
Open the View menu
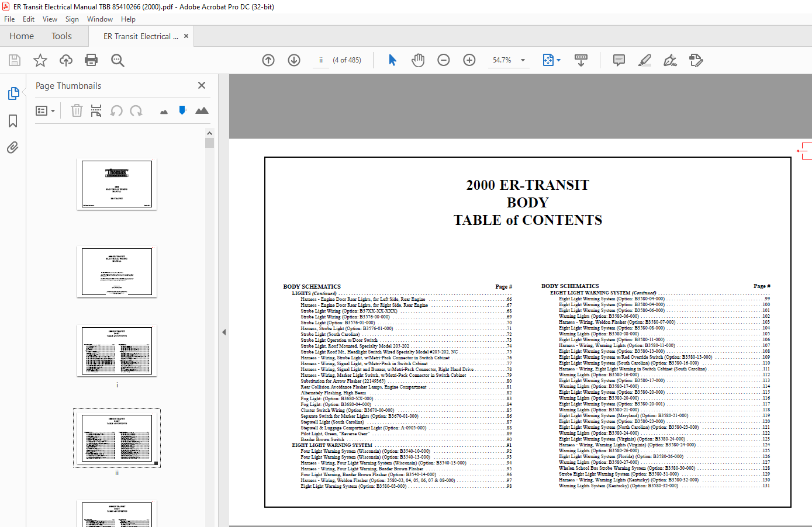coord(50,19)
